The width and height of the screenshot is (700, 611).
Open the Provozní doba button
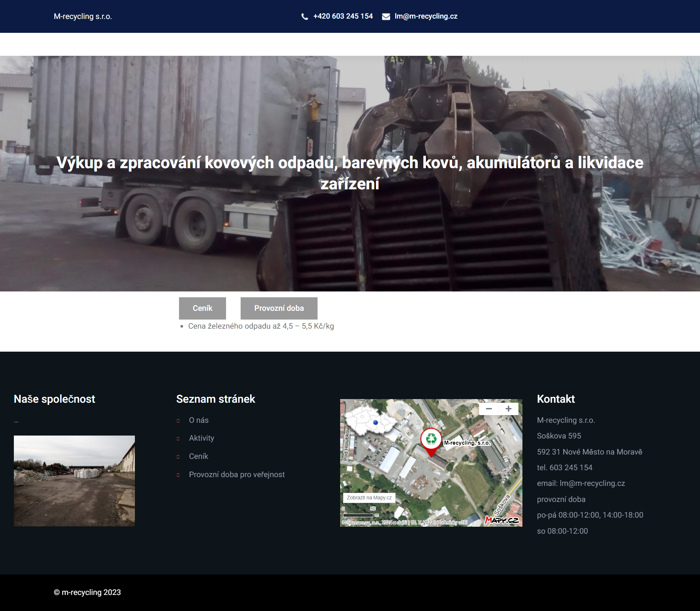point(279,308)
